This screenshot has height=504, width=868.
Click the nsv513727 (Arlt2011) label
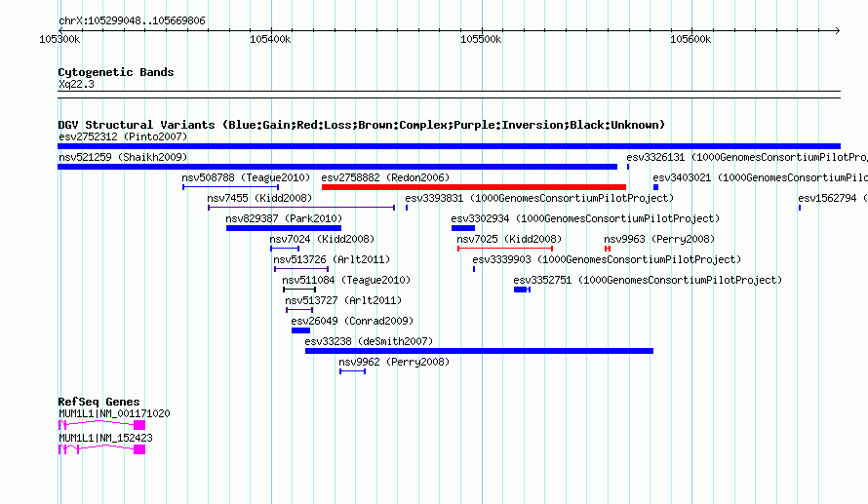coord(343,300)
